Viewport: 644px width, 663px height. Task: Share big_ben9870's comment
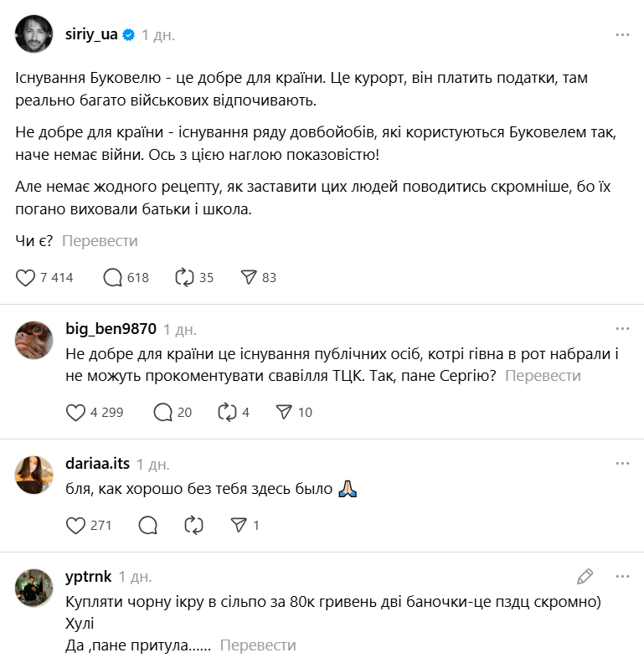[x=284, y=412]
